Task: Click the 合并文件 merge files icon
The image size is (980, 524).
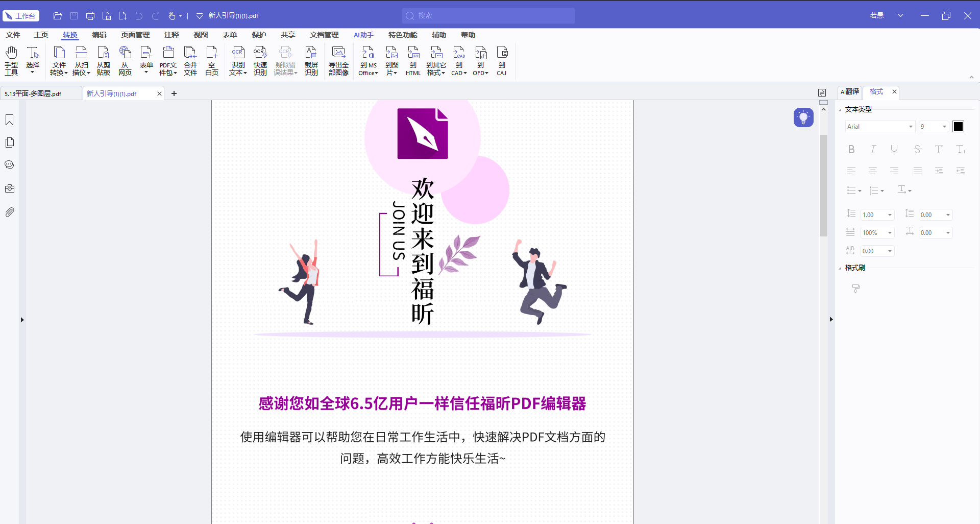Action: 190,61
